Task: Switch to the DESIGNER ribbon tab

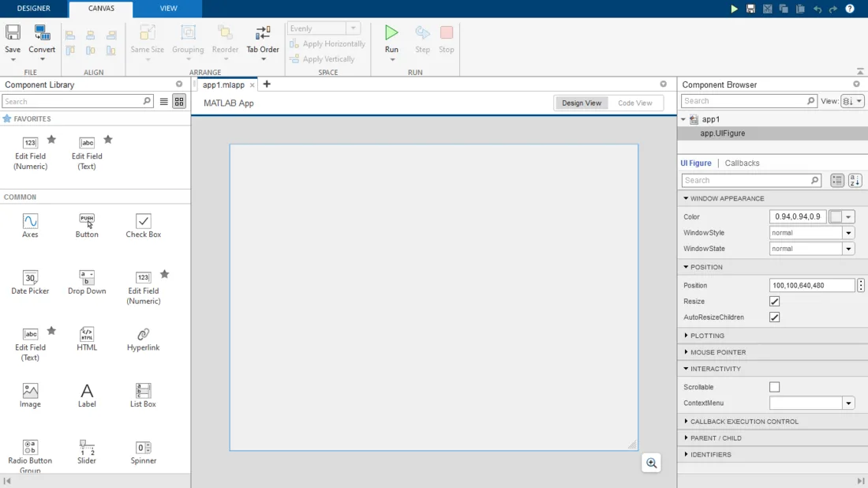Action: (34, 9)
